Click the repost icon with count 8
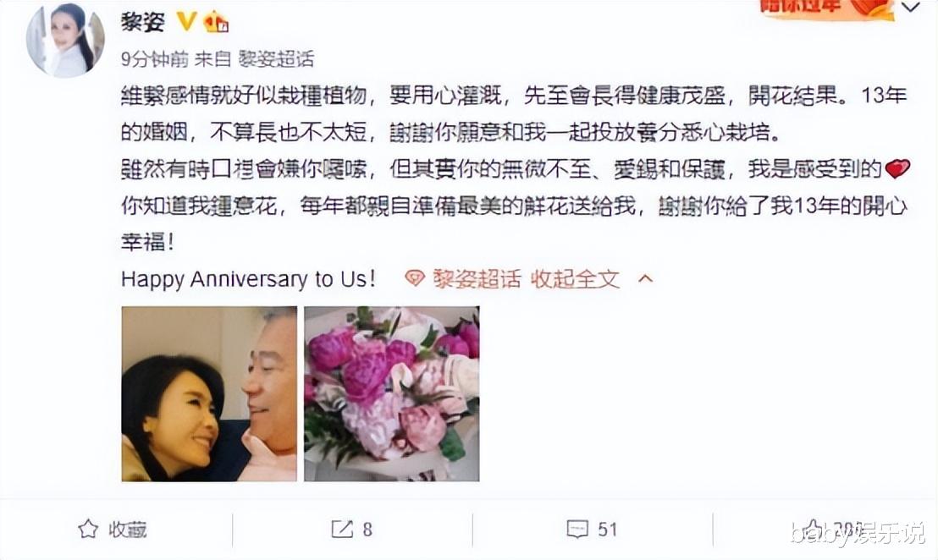 click(x=342, y=529)
